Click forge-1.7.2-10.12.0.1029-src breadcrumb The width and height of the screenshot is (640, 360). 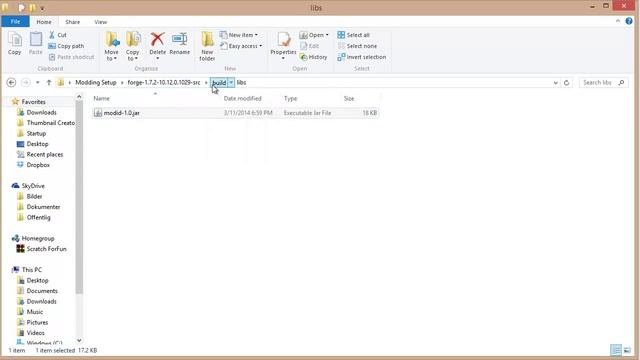click(x=164, y=82)
